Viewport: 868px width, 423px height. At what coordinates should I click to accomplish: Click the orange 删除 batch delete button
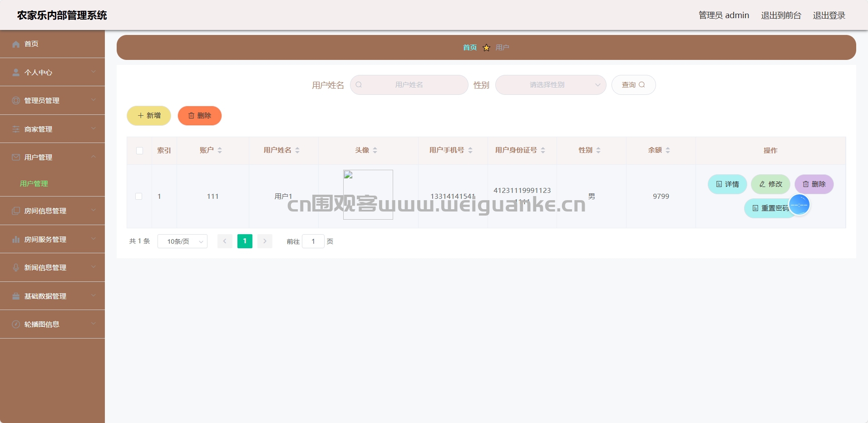(200, 116)
